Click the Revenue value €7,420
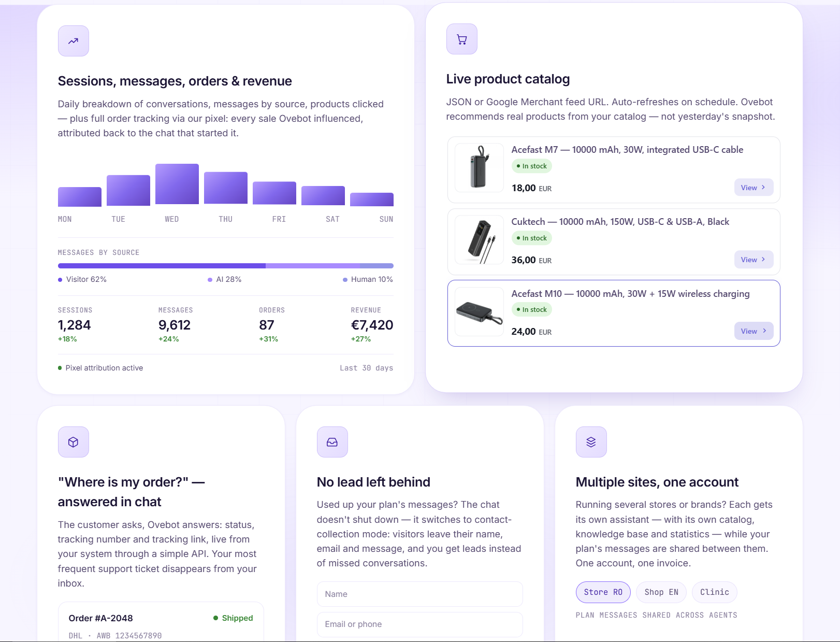Image resolution: width=840 pixels, height=642 pixels. [372, 325]
